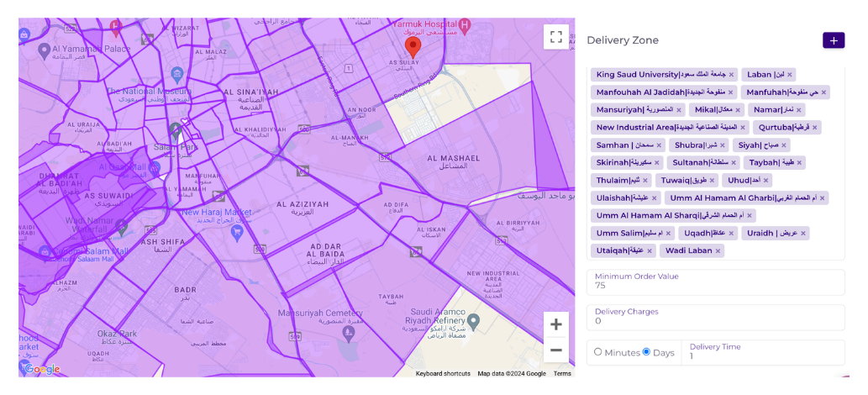Zoom out on the map
Image resolution: width=868 pixels, height=395 pixels.
point(555,350)
